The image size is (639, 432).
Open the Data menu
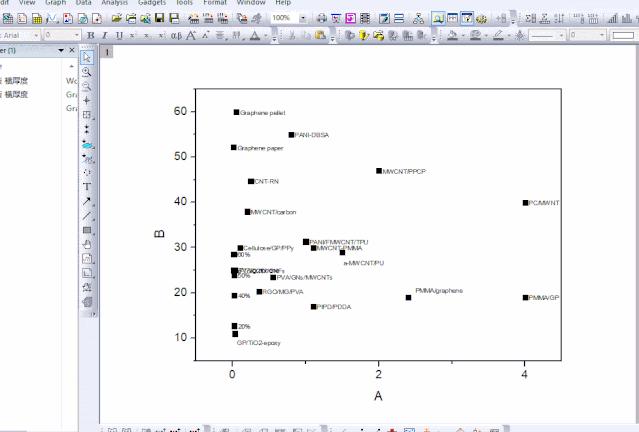(84, 2)
